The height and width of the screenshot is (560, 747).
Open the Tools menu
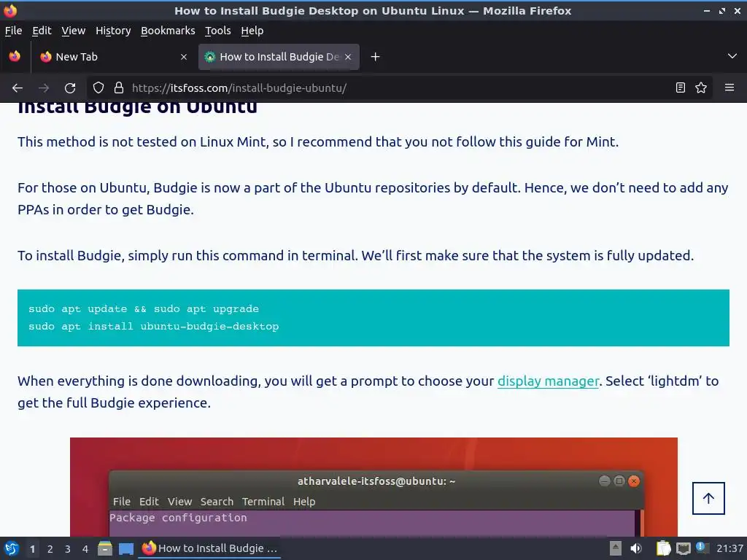click(217, 31)
